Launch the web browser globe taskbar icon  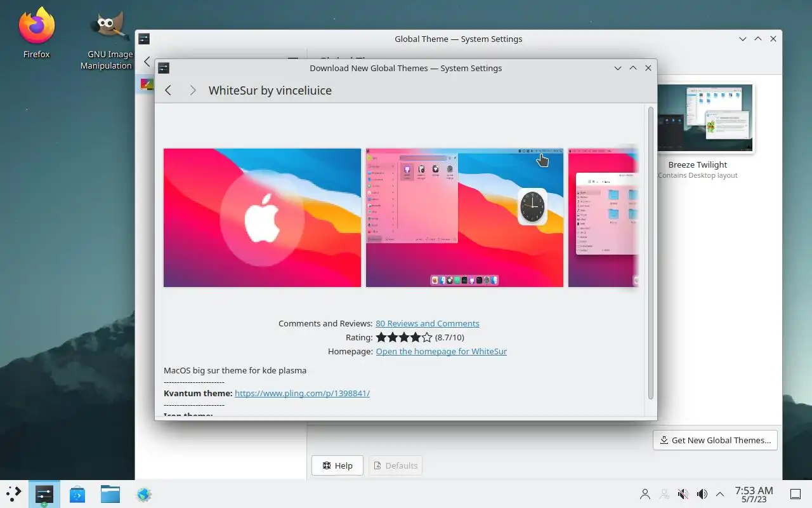point(144,494)
